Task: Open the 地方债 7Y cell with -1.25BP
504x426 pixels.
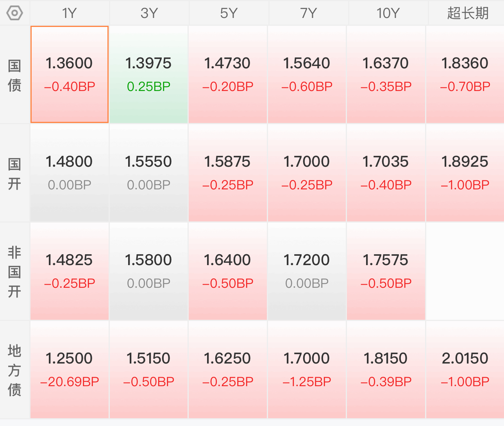Action: [307, 370]
